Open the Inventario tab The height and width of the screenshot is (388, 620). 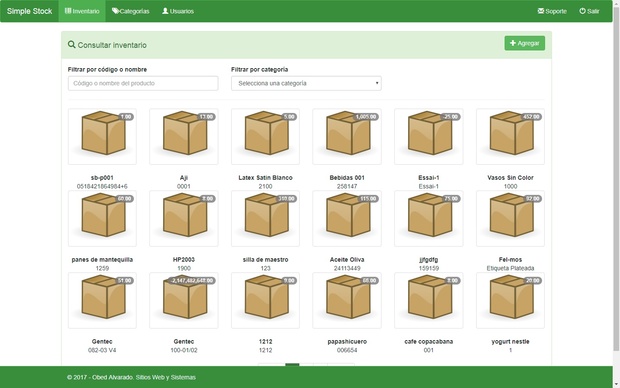(x=82, y=11)
